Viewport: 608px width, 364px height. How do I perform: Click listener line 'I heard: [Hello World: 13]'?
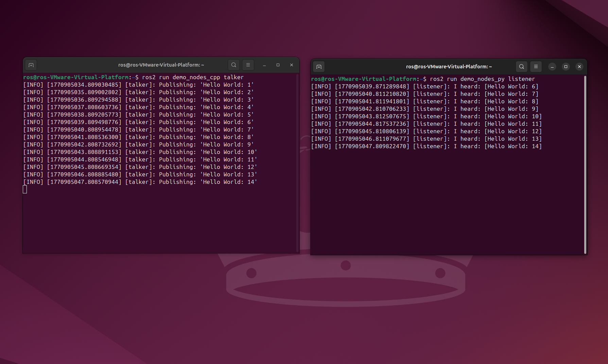pos(426,139)
